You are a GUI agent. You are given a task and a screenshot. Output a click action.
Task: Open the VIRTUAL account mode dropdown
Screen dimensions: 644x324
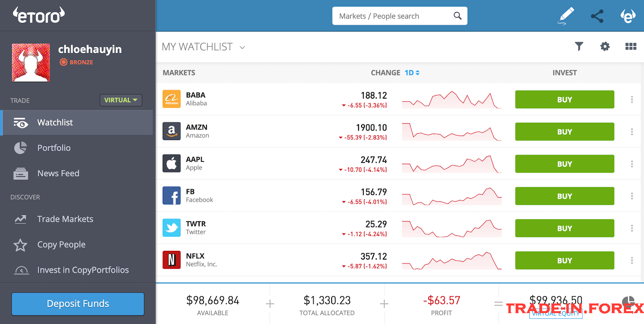click(x=121, y=100)
